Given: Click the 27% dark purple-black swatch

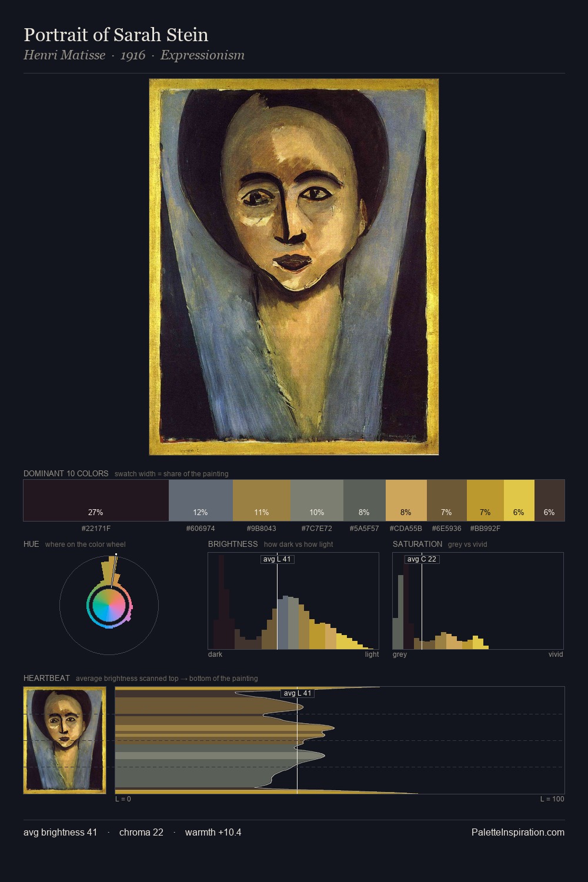Looking at the screenshot, I should [x=96, y=500].
